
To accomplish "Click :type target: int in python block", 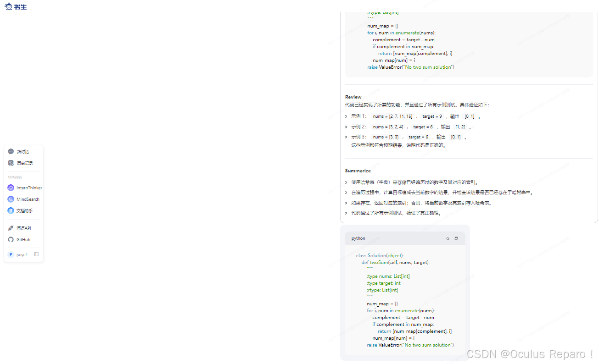I will [x=384, y=283].
